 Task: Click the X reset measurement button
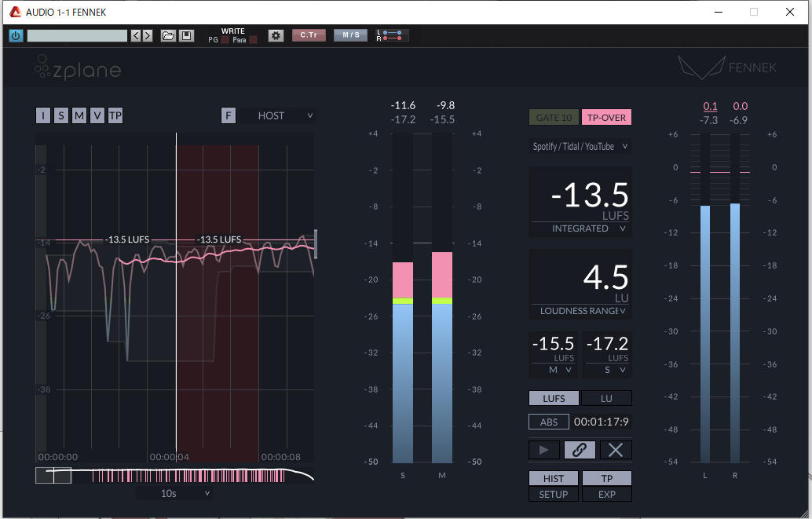coord(616,450)
